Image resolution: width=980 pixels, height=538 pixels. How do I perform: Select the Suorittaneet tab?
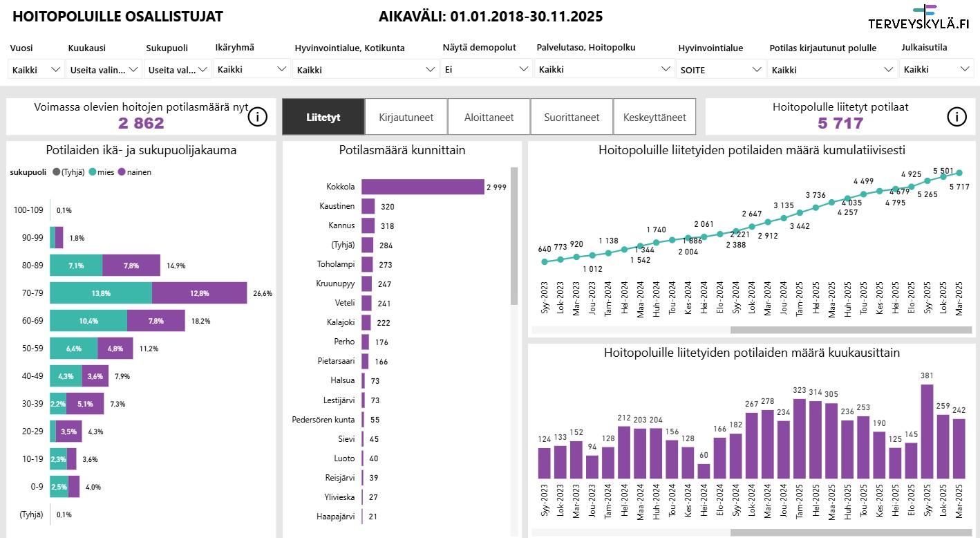click(572, 117)
